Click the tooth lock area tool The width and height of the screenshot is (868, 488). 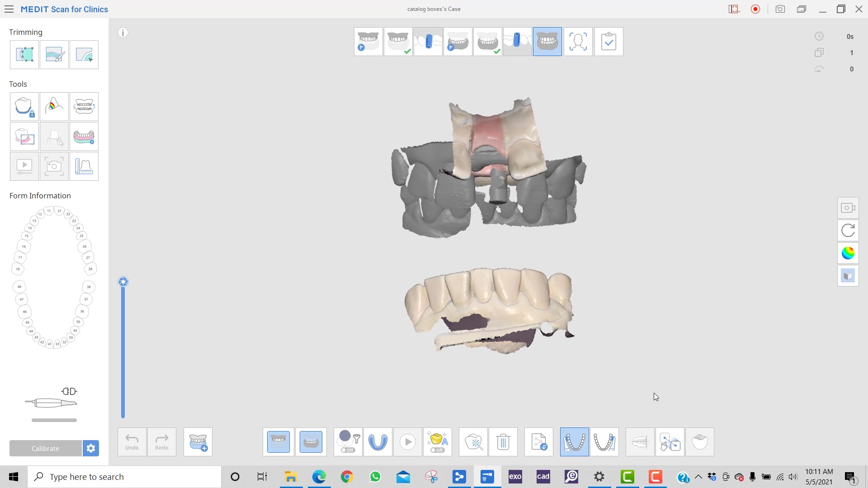point(24,107)
